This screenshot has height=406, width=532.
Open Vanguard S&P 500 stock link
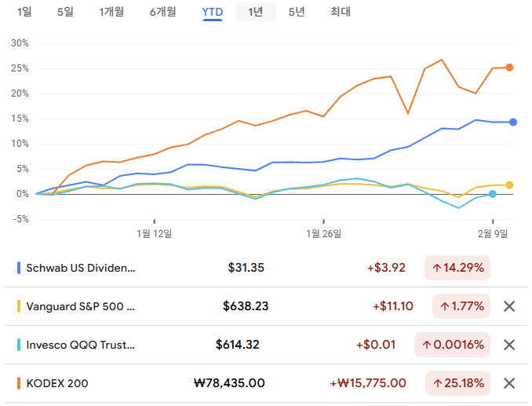click(81, 306)
